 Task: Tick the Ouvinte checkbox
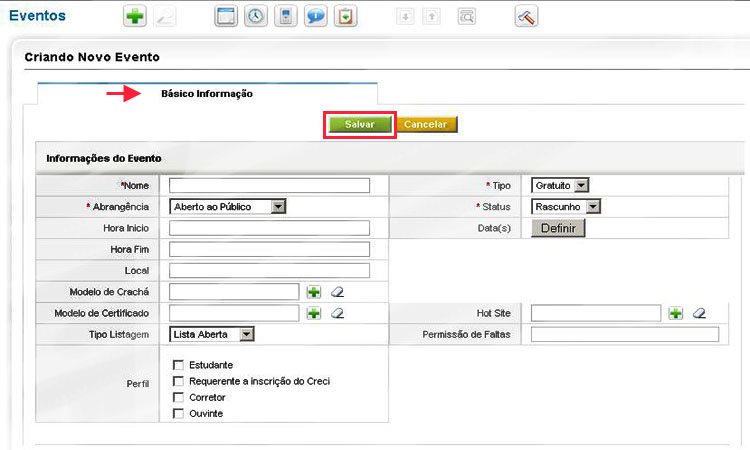(178, 413)
